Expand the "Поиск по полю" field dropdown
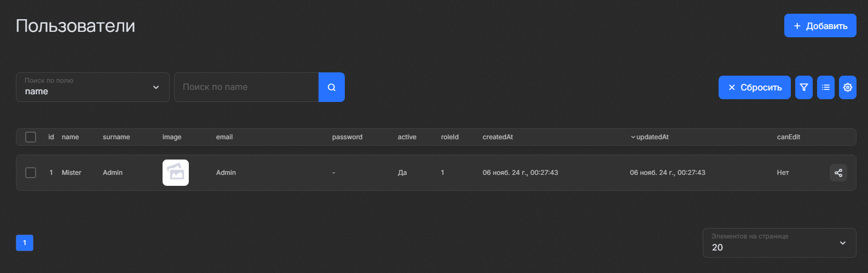The width and height of the screenshot is (868, 273). click(92, 87)
